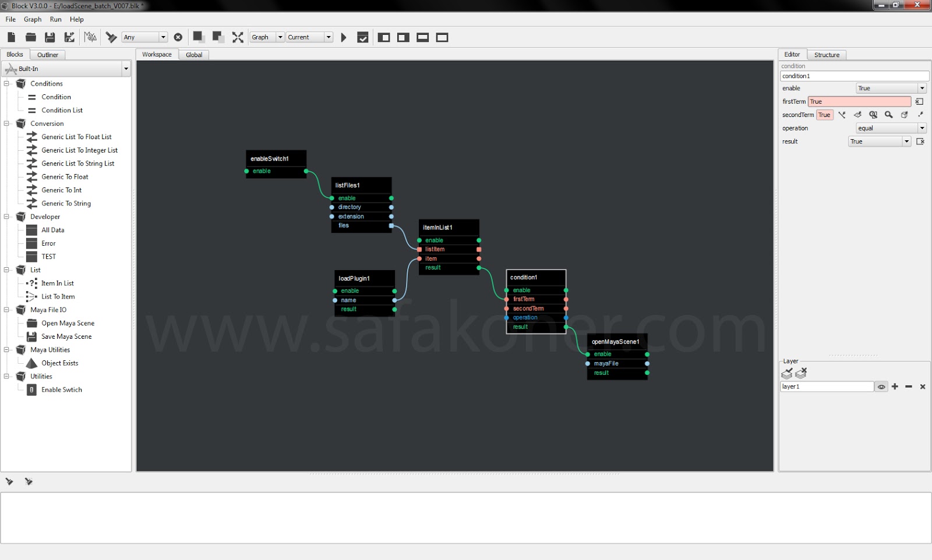Click the layers icon with X mark

[802, 373]
